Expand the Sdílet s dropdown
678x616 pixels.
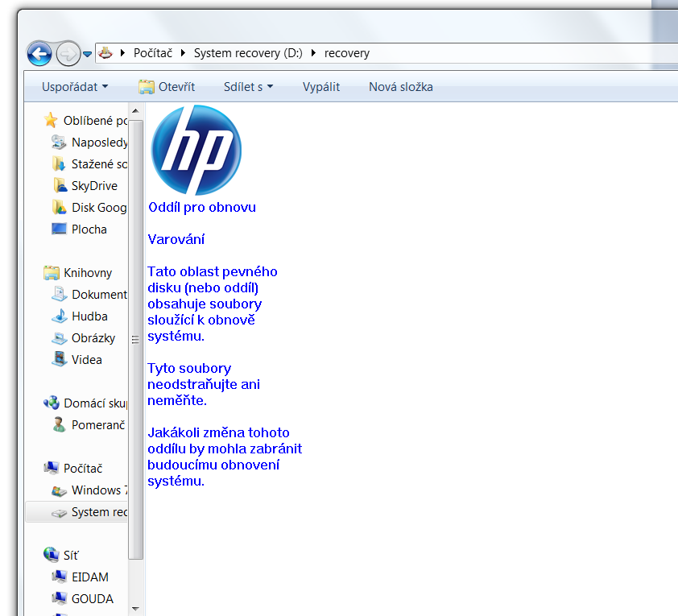(248, 87)
